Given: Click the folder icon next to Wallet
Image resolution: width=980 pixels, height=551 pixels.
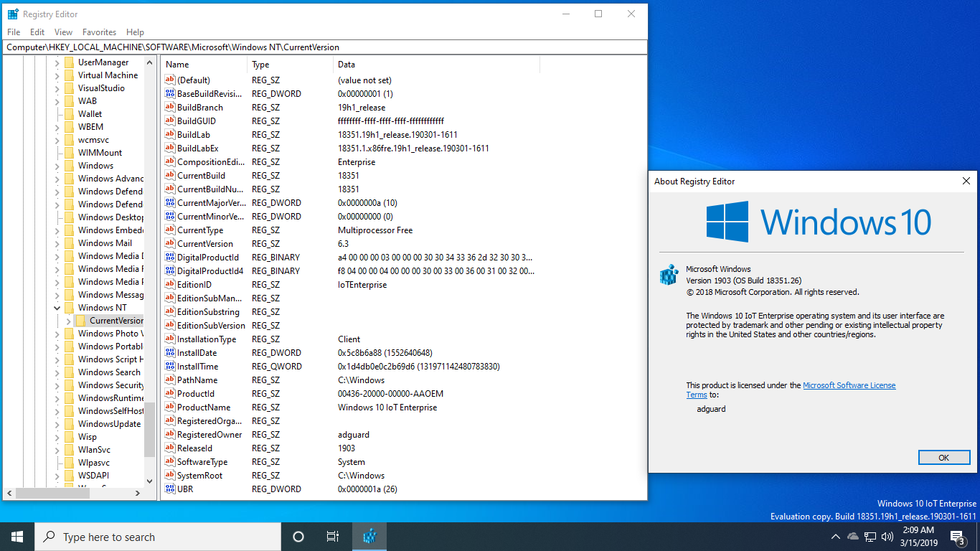Looking at the screenshot, I should tap(70, 114).
